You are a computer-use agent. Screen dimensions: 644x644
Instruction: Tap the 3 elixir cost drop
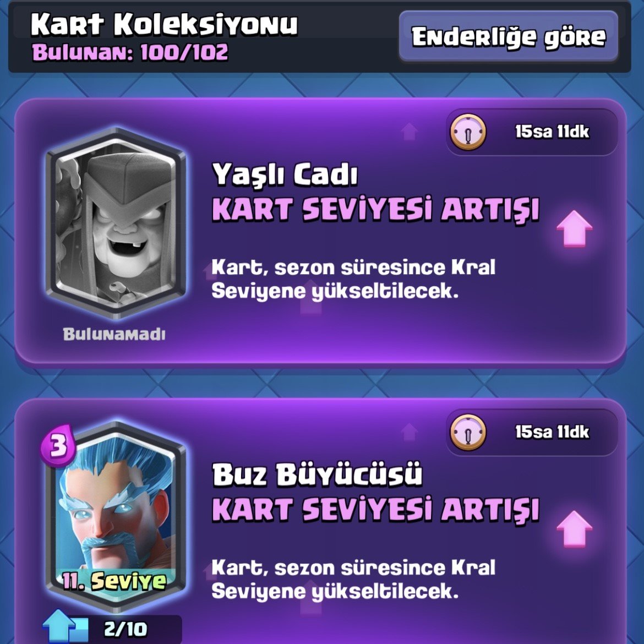58,445
